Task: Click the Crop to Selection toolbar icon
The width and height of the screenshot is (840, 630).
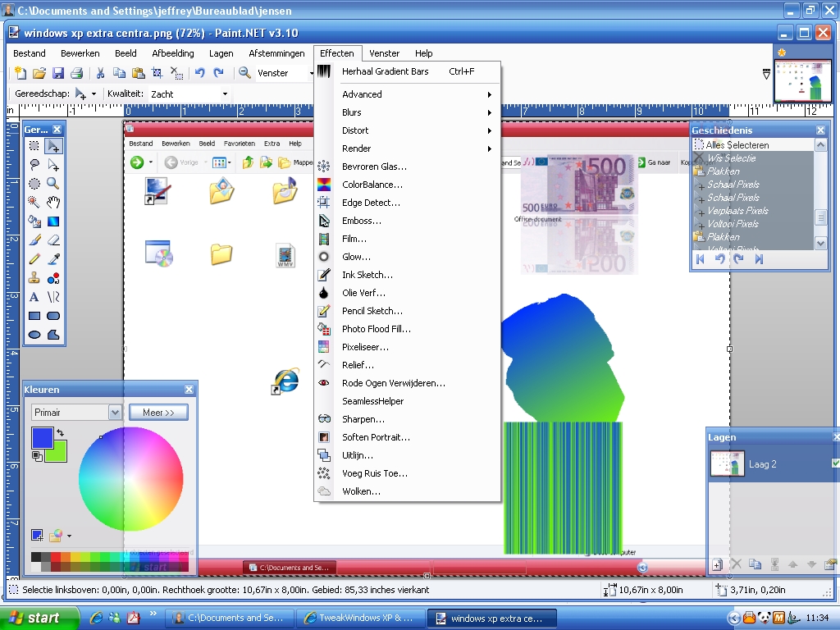Action: 157,73
